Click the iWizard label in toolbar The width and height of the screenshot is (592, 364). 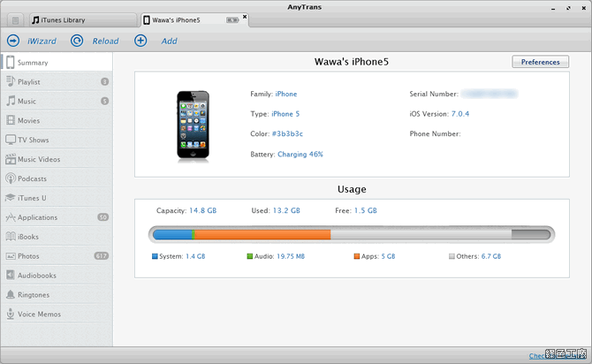click(42, 41)
